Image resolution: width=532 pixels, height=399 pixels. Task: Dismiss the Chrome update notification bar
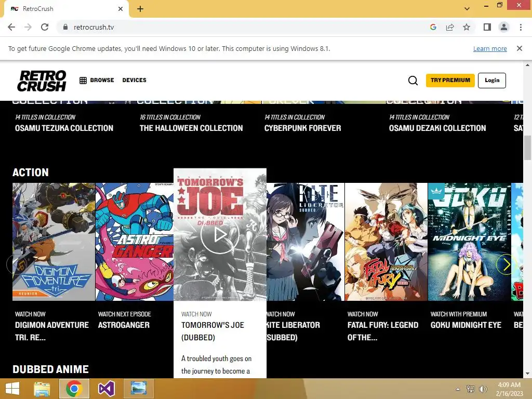(519, 48)
